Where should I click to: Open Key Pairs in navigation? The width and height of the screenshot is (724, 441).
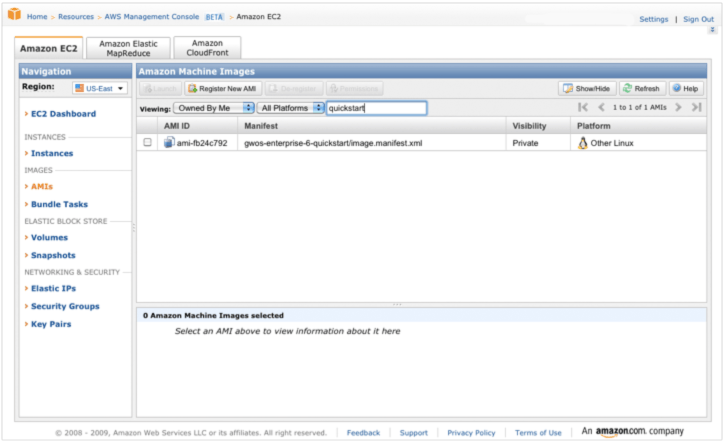point(51,324)
